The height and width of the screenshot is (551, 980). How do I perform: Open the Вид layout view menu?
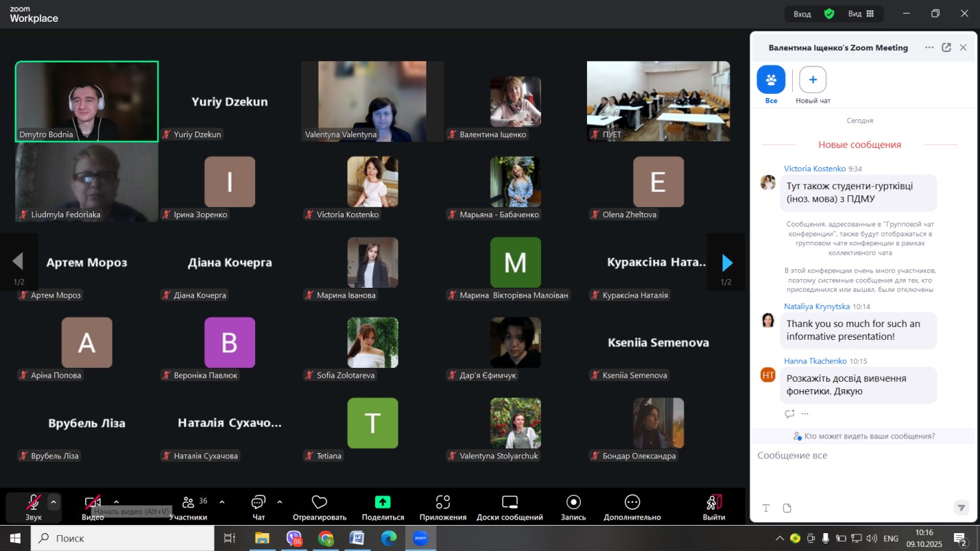pos(861,14)
